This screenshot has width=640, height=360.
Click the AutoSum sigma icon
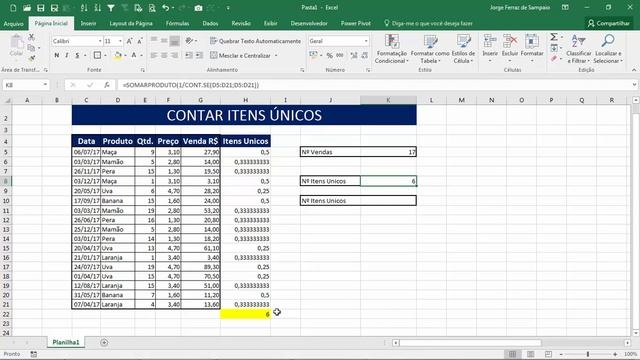click(x=554, y=37)
